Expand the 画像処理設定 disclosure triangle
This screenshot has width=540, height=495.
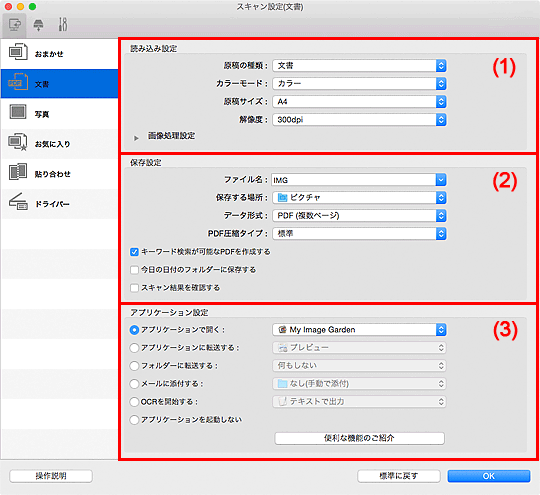point(136,138)
